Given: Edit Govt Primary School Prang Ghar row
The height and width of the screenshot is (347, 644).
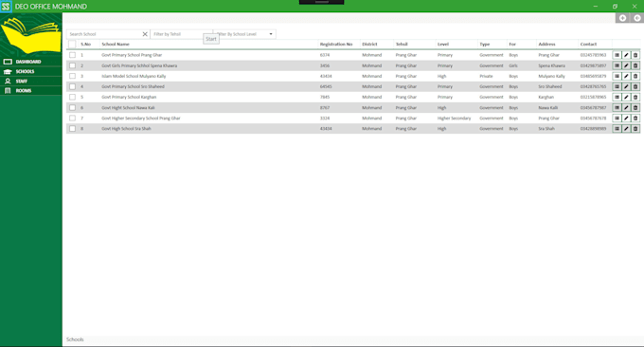Looking at the screenshot, I should (626, 55).
